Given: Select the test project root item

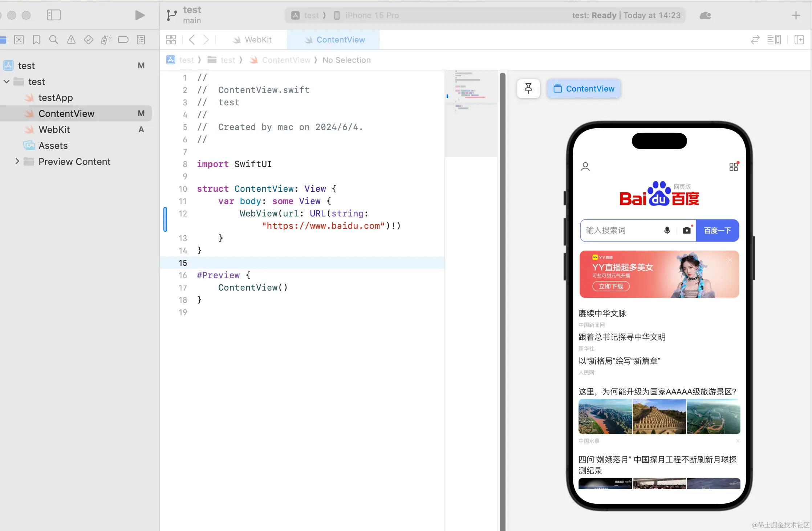Looking at the screenshot, I should point(76,66).
